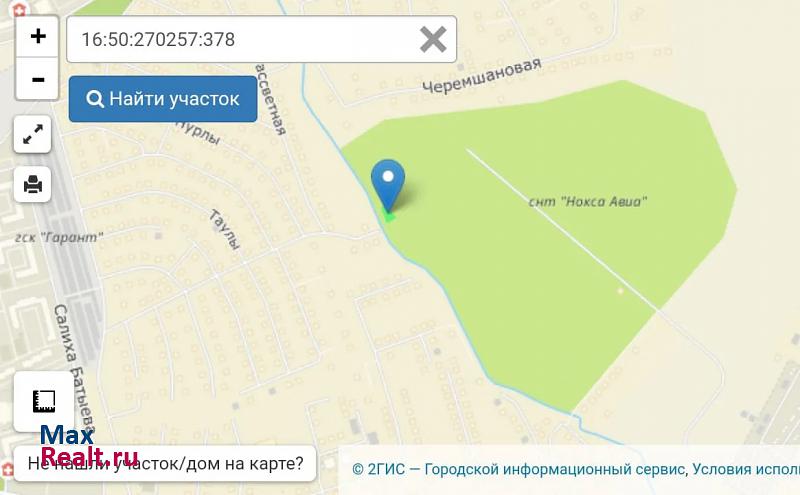Open the Условия использования link
The width and height of the screenshot is (800, 495).
click(x=746, y=469)
